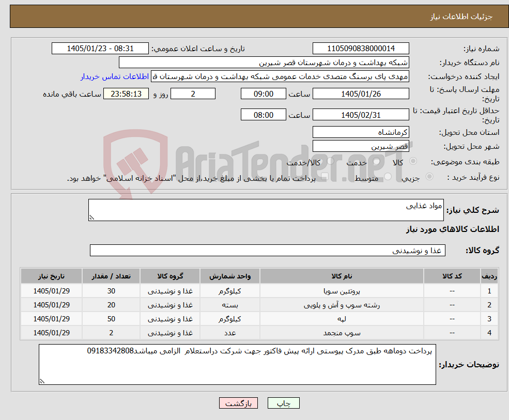The image size is (509, 420).
Task: Click the لپه item name
Action: 342,319
